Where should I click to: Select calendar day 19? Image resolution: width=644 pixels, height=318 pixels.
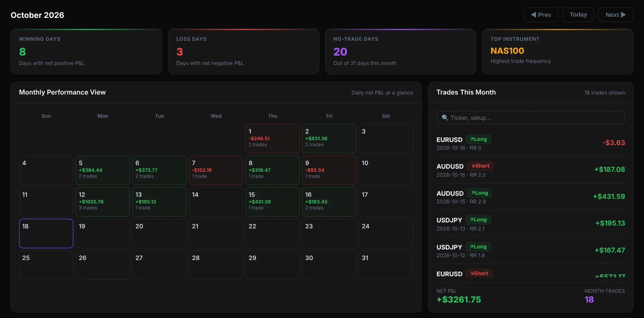pyautogui.click(x=103, y=233)
